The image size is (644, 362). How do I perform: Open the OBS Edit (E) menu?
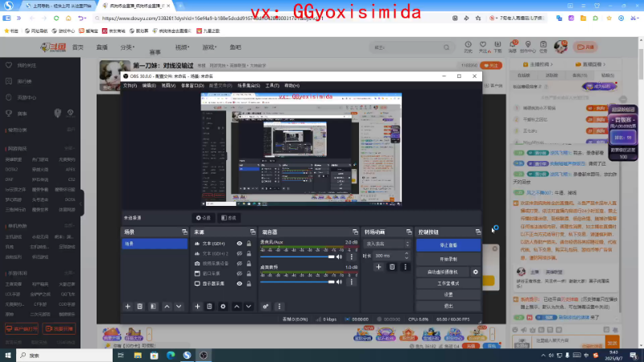pos(149,86)
